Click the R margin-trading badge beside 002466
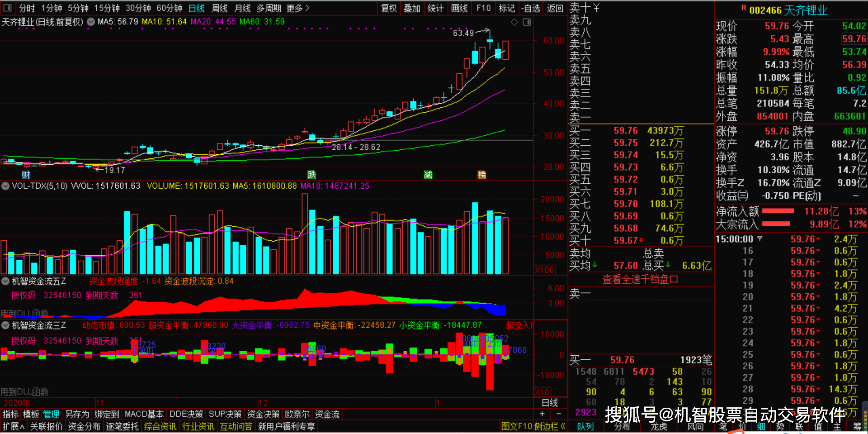Image resolution: width=868 pixels, height=434 pixels. pyautogui.click(x=744, y=8)
